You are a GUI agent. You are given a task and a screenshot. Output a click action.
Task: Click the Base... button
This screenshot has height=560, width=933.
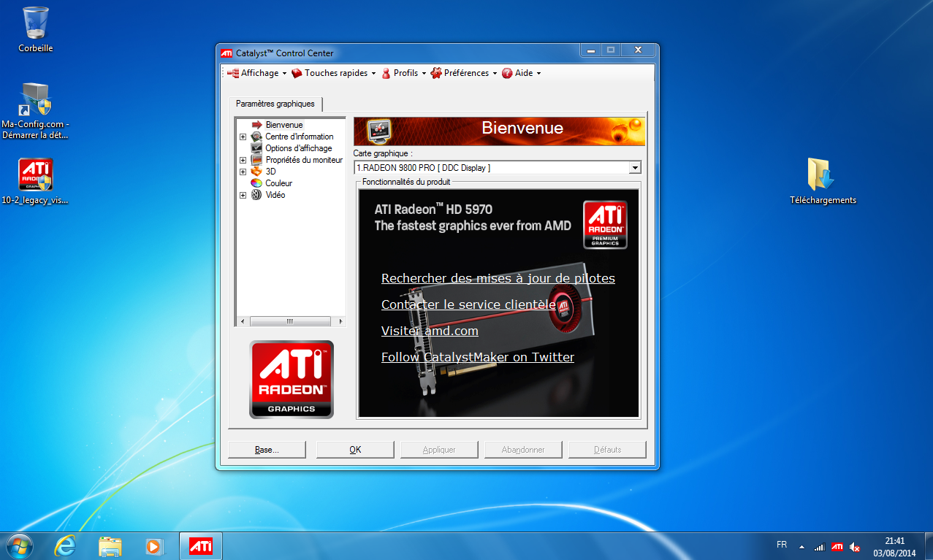point(267,450)
